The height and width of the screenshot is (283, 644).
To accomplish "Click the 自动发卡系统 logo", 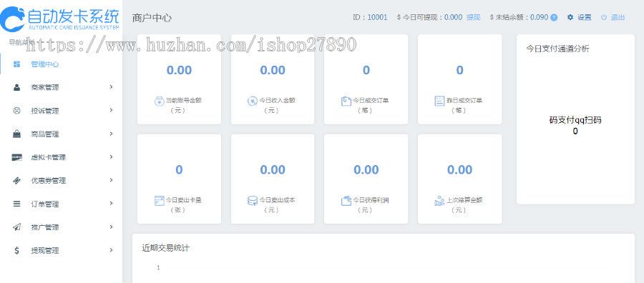I will [x=60, y=19].
